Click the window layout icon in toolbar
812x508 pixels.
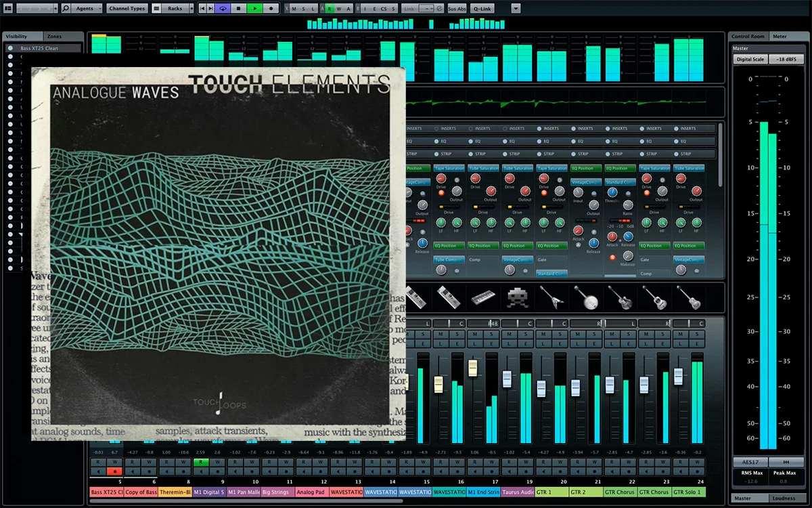7,8
